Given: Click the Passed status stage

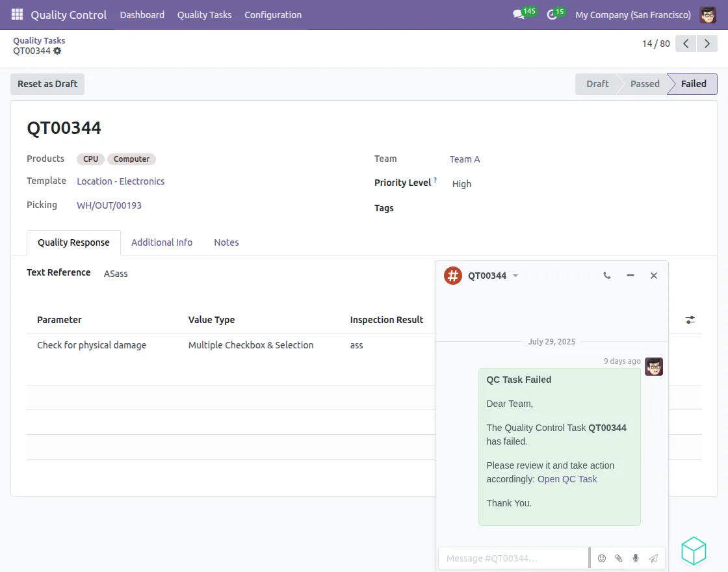Looking at the screenshot, I should pos(644,84).
